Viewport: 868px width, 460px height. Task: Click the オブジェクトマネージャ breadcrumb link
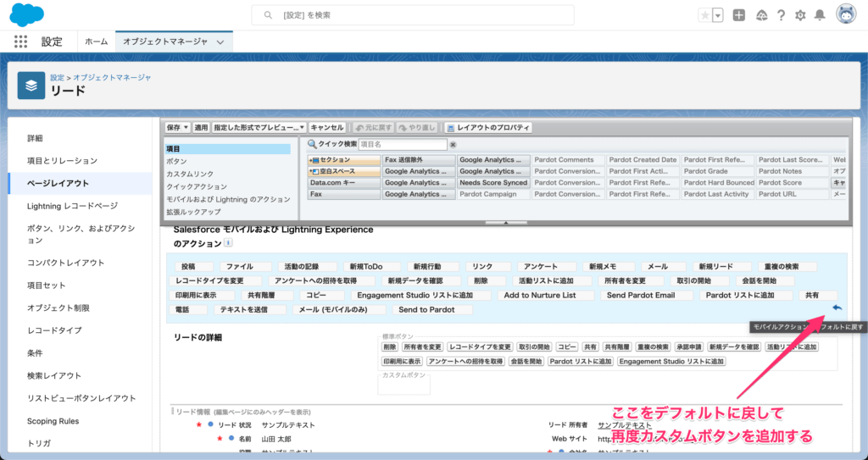113,77
